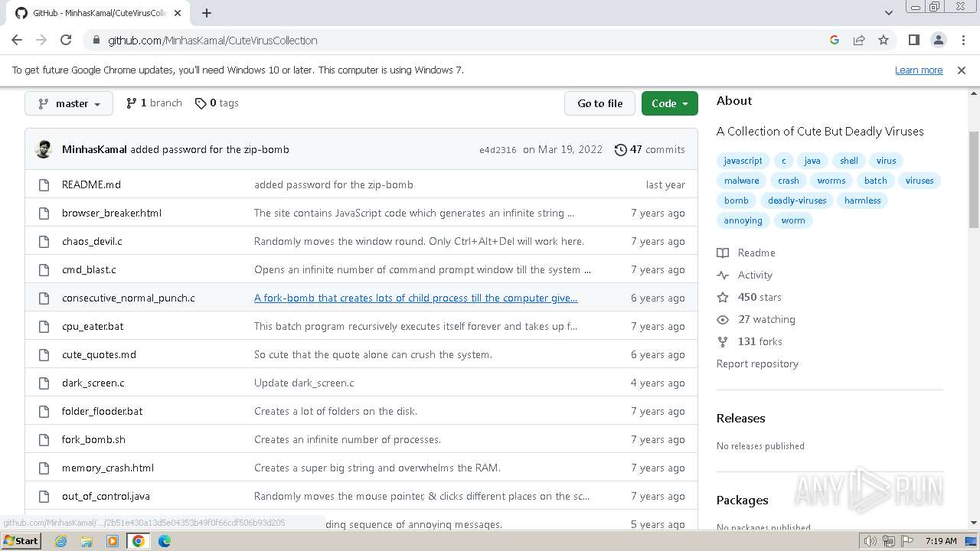Click the Google icon in address bar
Viewport: 980px width, 551px height.
[x=835, y=40]
